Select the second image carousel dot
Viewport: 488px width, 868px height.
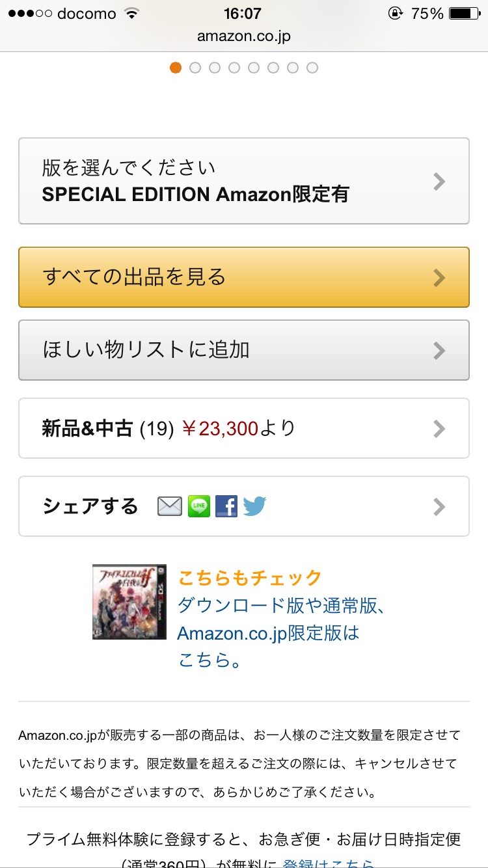(x=195, y=68)
